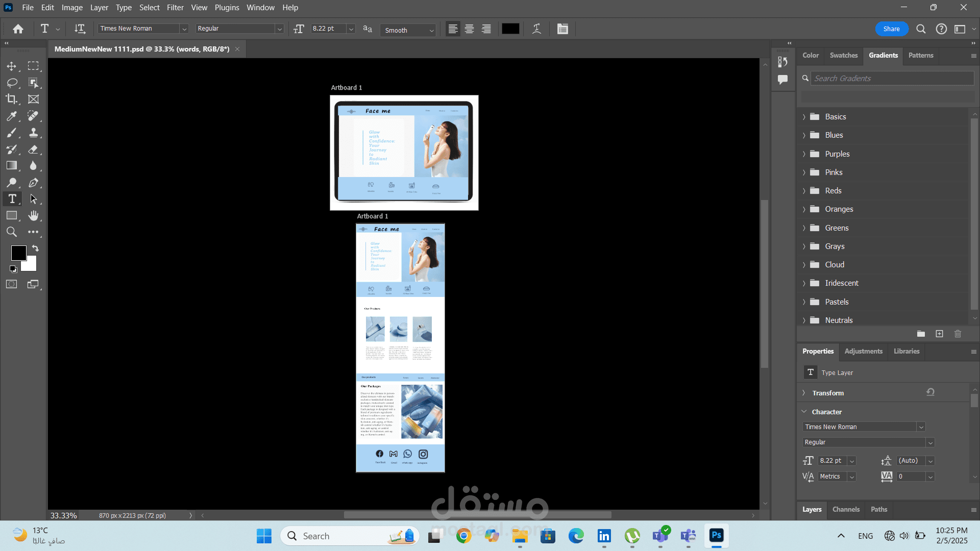This screenshot has width=980, height=551.
Task: Select the Eyedropper tool
Action: [x=12, y=116]
